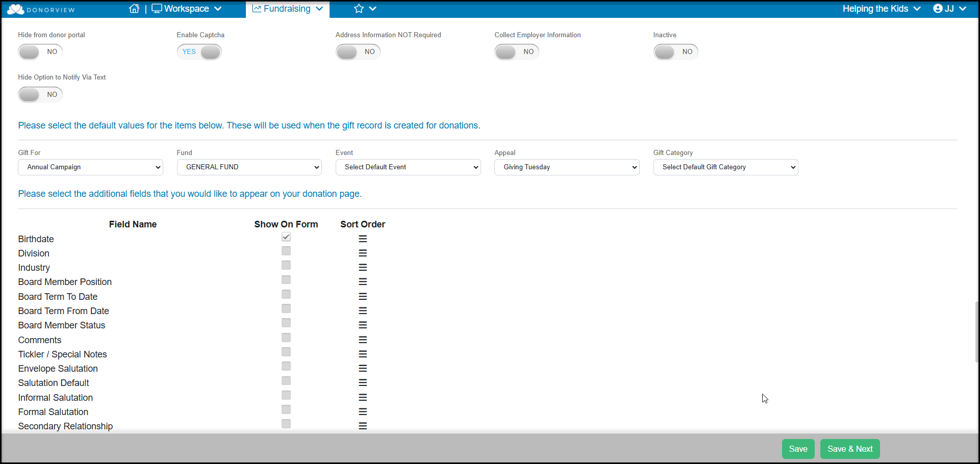The image size is (980, 464).
Task: Open the Gift Category dropdown
Action: (726, 167)
